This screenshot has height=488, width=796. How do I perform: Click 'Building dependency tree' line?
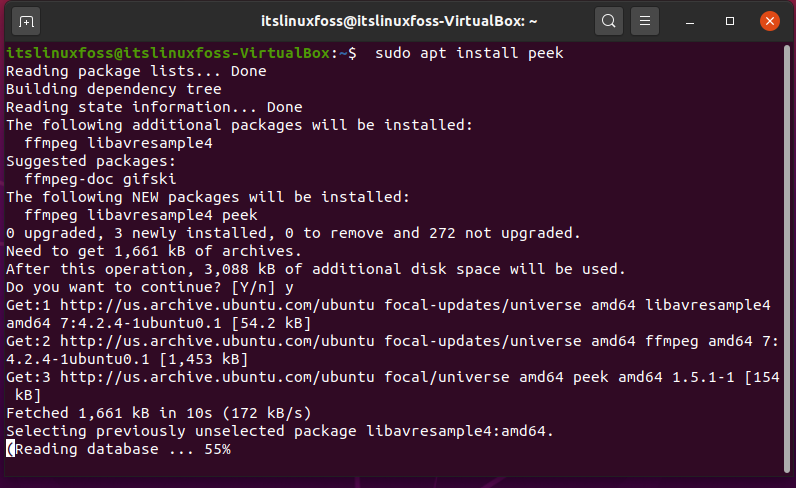click(x=114, y=89)
